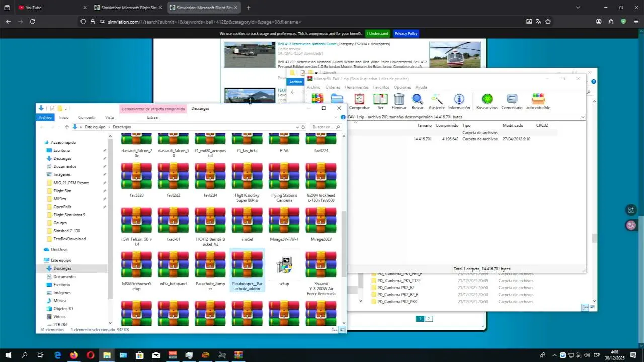Open the Favoritos menu in WinRAR
Image resolution: width=644 pixels, height=362 pixels.
tap(381, 87)
